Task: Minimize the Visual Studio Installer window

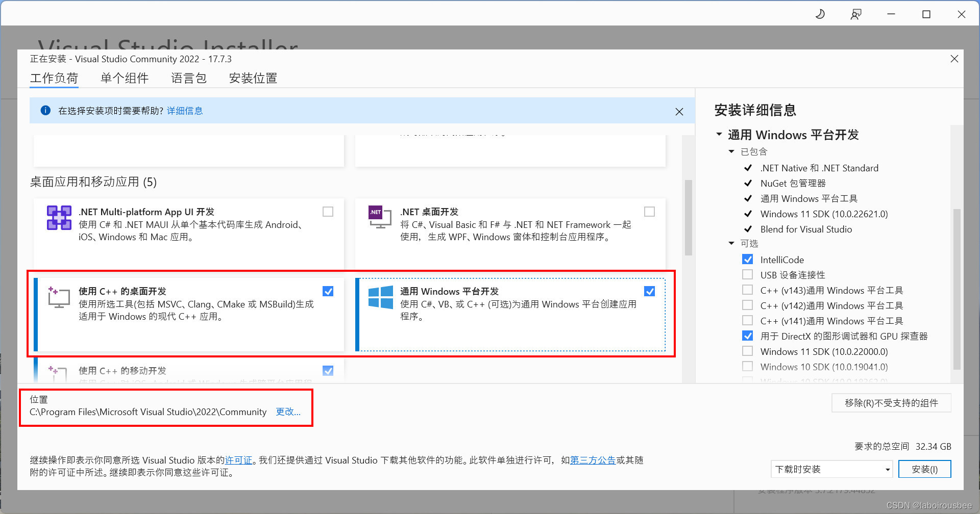Action: (x=891, y=14)
